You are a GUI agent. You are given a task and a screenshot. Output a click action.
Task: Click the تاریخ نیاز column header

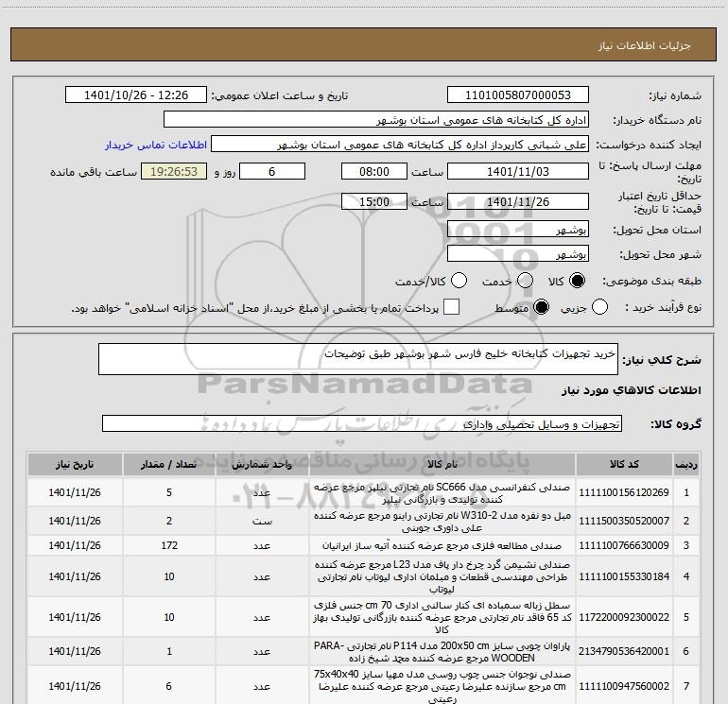tap(75, 465)
